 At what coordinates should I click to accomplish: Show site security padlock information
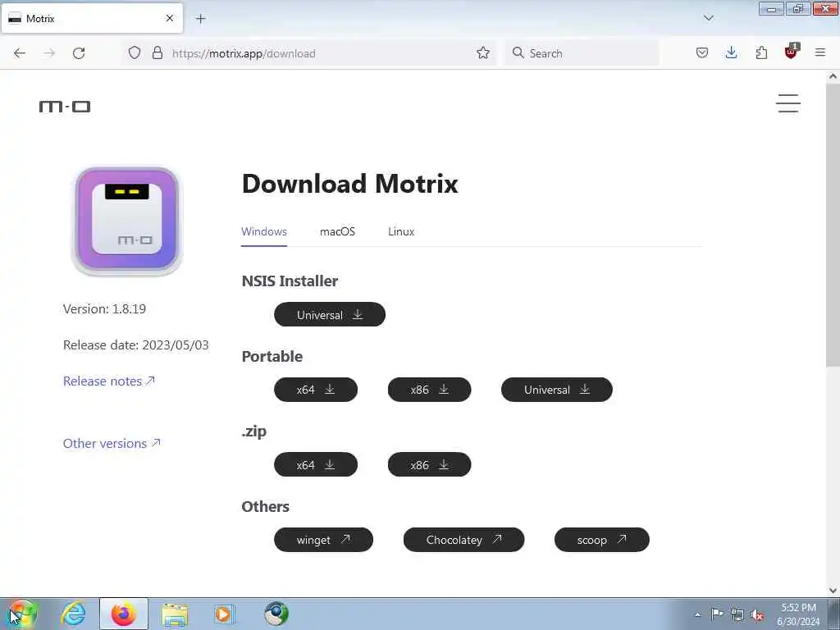pos(157,52)
